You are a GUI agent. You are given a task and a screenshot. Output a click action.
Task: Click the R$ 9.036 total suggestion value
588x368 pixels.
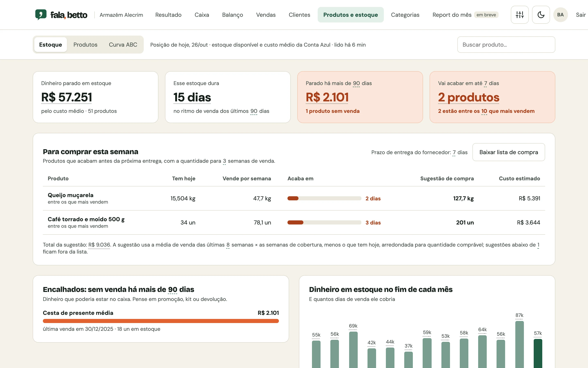(99, 245)
